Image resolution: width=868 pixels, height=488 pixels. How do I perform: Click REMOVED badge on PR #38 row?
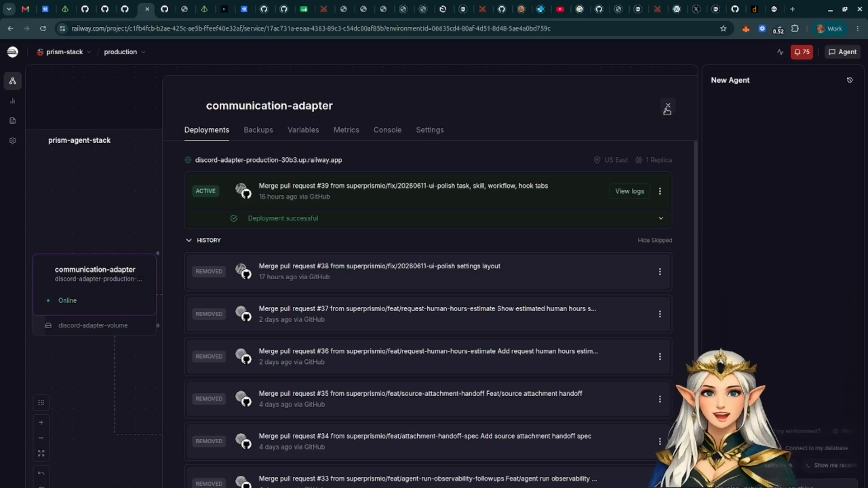pos(209,272)
